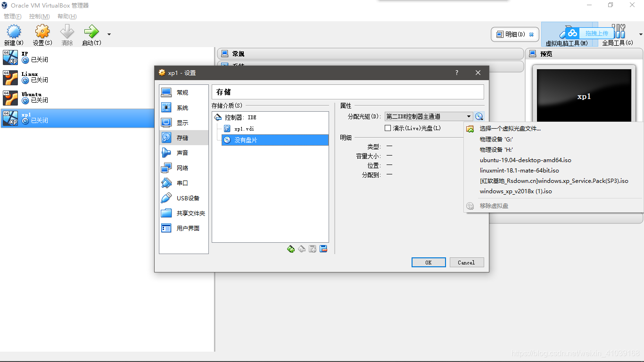644x362 pixels.
Task: Open 串口 (Serial ports) settings category
Action: point(184,183)
